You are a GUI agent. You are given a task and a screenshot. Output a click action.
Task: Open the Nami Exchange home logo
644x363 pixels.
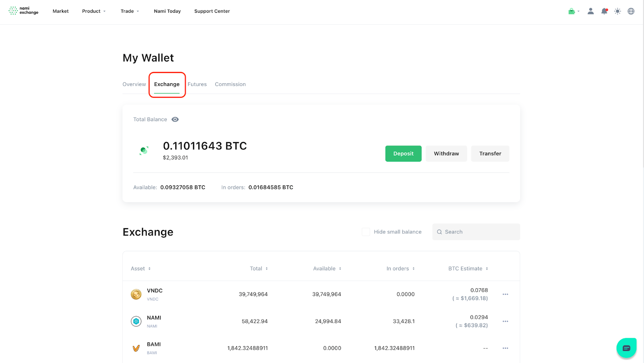coord(23,11)
